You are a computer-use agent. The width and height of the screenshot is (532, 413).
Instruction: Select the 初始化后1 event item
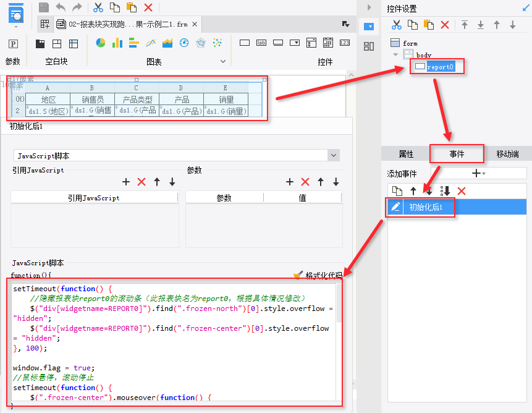[425, 207]
